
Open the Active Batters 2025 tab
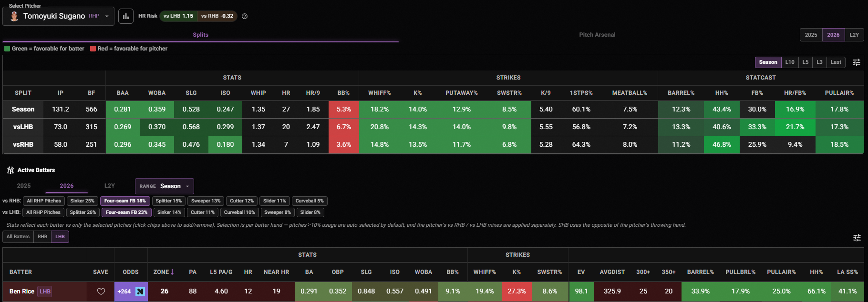click(x=24, y=186)
